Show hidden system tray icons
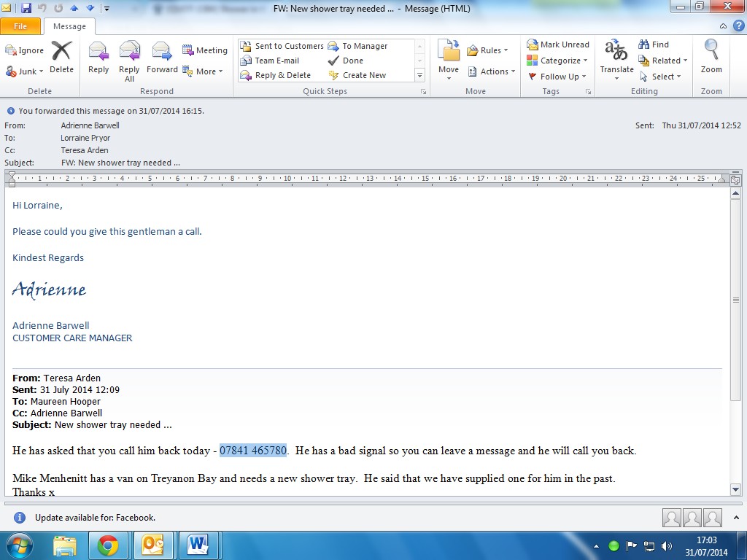747x560 pixels. tap(596, 546)
